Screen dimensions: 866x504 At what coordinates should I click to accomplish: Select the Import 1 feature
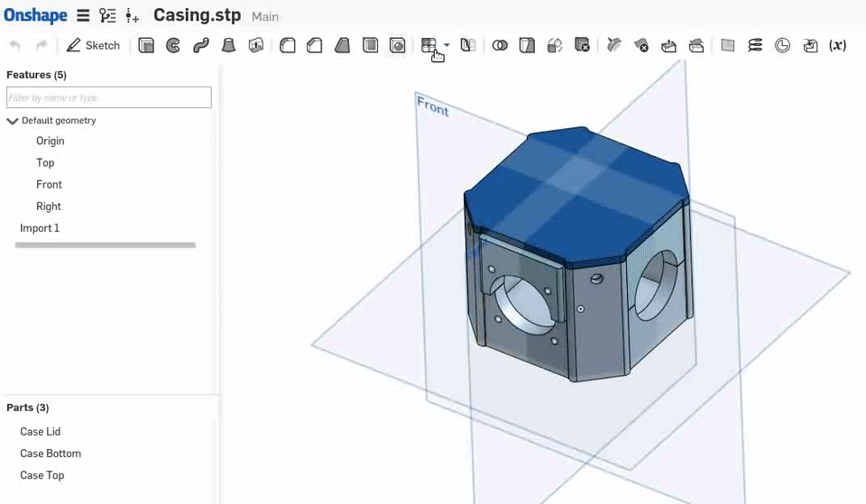click(40, 228)
